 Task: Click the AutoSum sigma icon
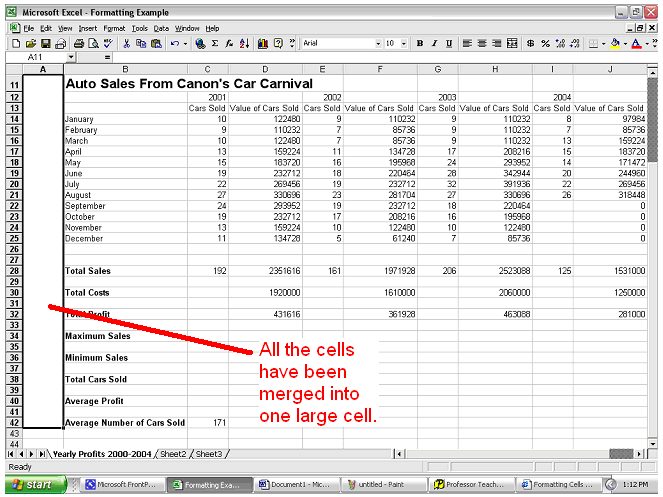(215, 44)
